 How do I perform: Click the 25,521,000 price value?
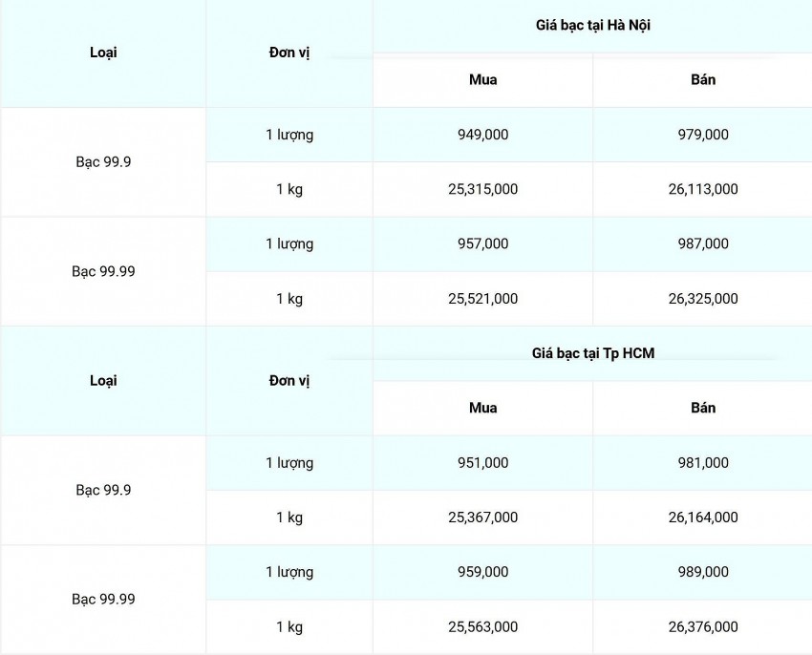482,299
